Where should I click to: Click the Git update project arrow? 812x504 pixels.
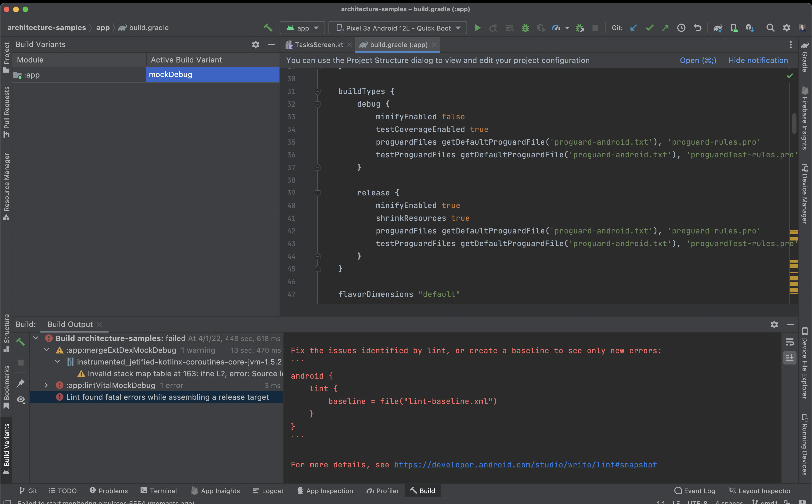[633, 28]
